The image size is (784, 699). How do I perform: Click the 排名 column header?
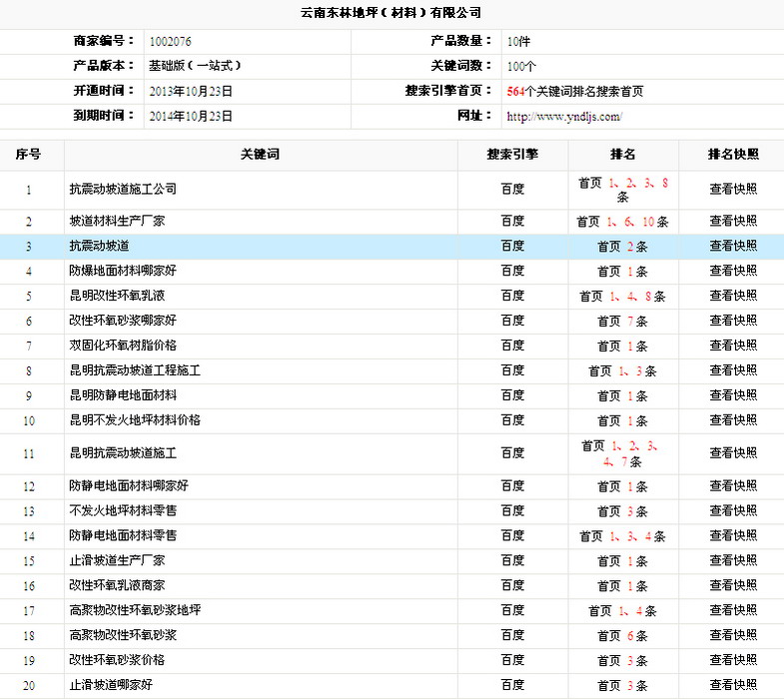point(622,155)
